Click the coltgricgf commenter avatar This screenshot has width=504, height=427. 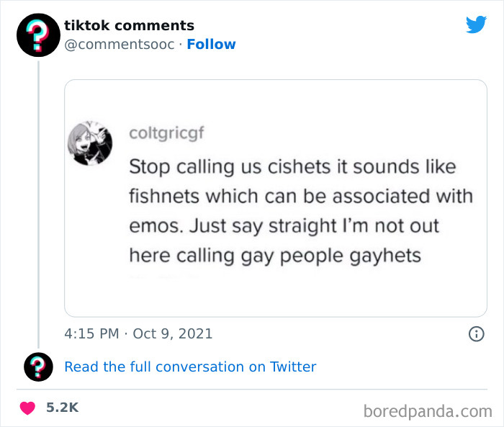tap(90, 143)
